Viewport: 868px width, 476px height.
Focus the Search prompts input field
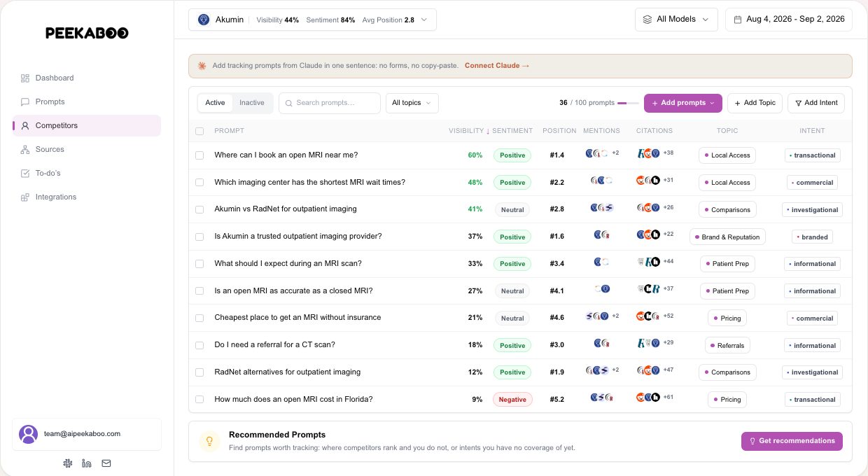click(x=330, y=103)
